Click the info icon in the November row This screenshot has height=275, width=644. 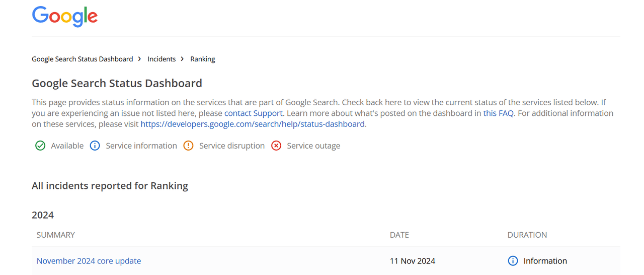(513, 261)
